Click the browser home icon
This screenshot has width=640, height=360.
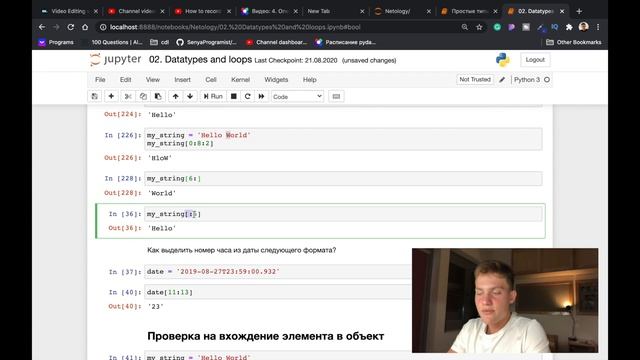(x=85, y=27)
